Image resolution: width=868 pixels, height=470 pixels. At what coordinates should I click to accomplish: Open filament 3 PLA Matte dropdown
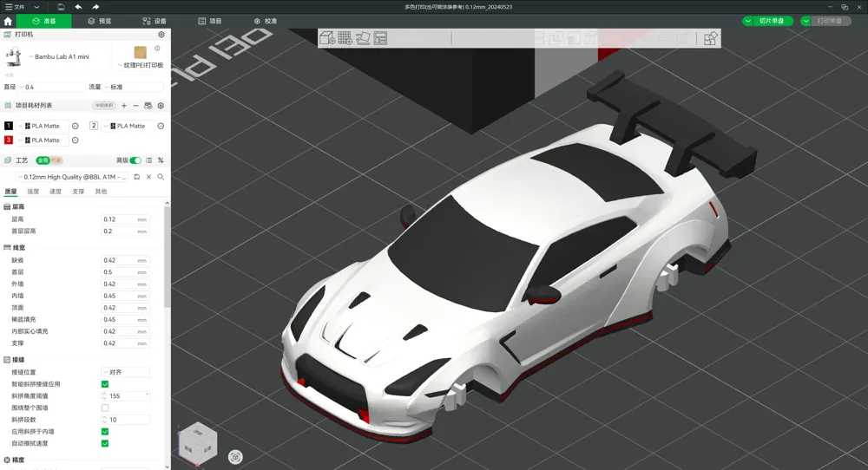[x=43, y=140]
